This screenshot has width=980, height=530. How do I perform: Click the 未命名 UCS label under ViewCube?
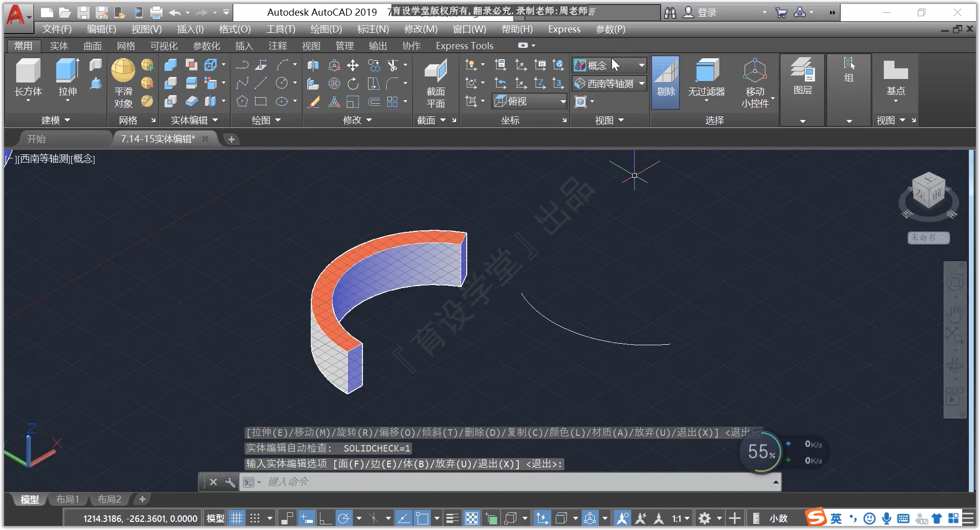coord(928,237)
